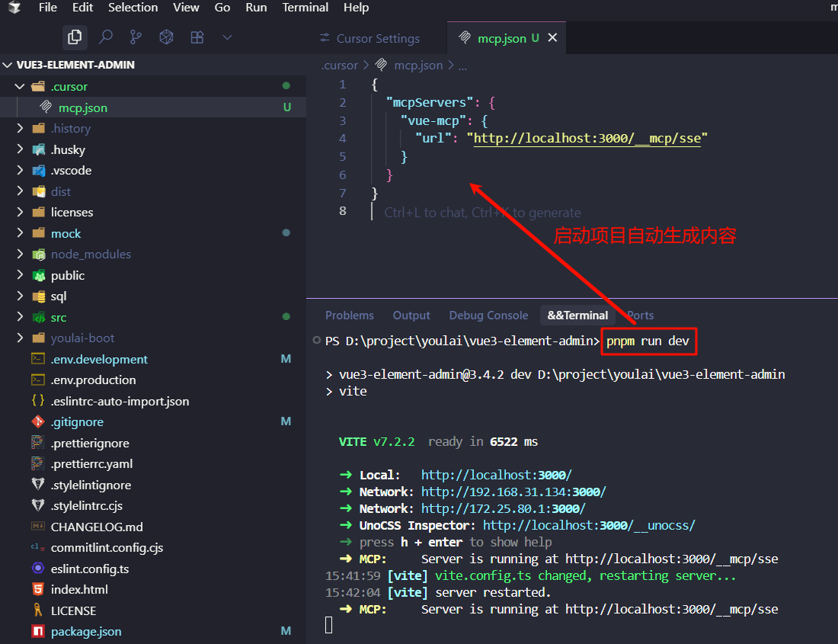Viewport: 838px width, 644px height.
Task: Collapse the .cursor folder
Action: tap(21, 86)
